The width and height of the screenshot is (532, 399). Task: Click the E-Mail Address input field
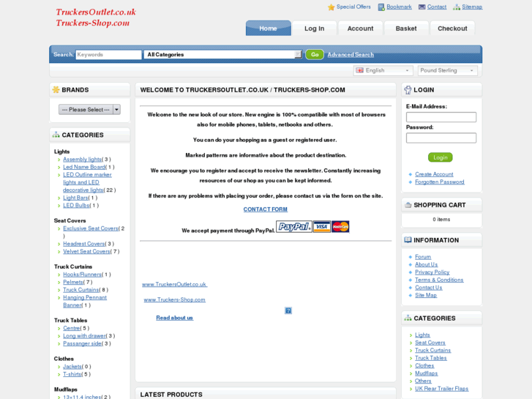point(441,117)
